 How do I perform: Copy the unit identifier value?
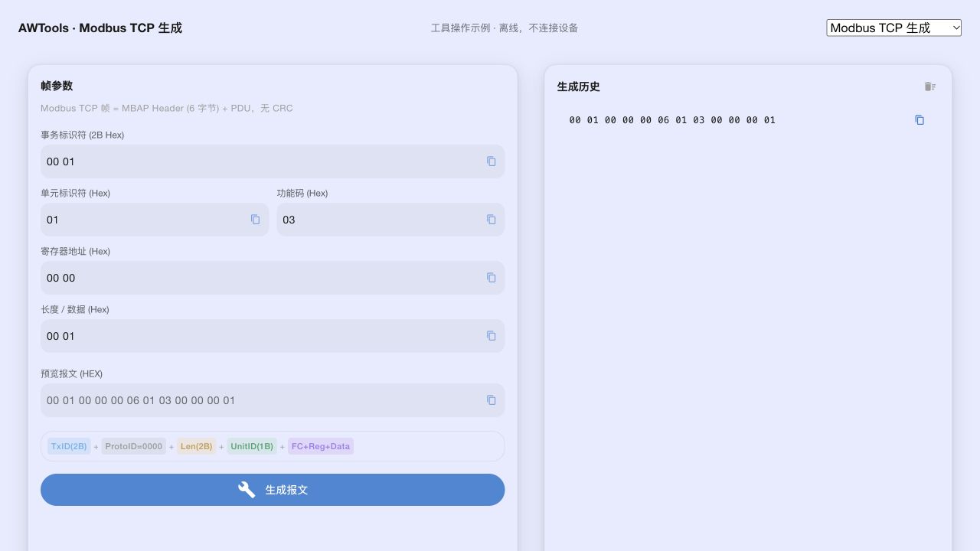(x=256, y=220)
